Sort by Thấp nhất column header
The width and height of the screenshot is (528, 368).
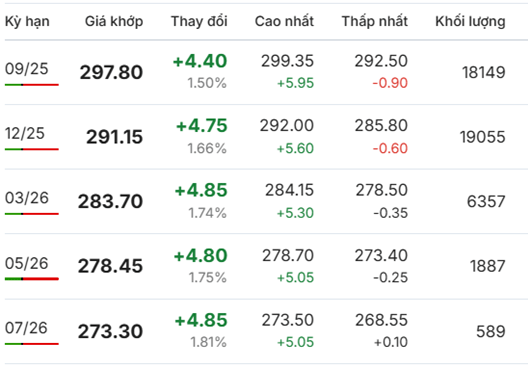click(374, 21)
